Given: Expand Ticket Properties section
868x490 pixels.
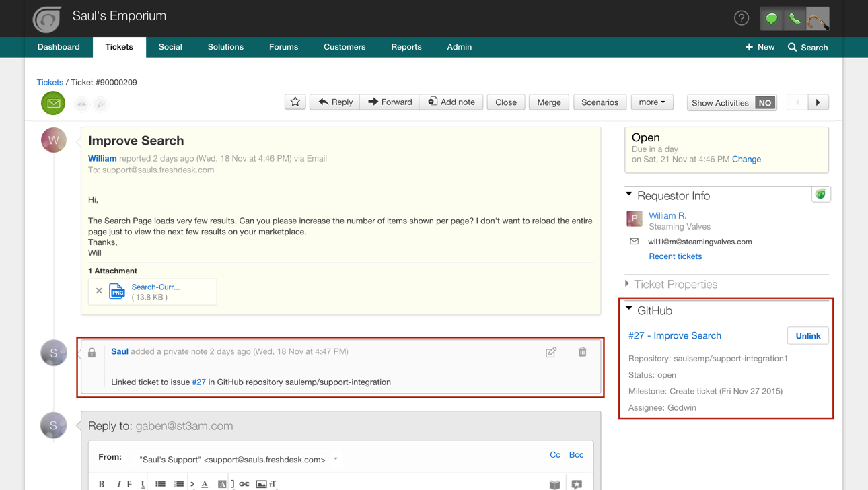Looking at the screenshot, I should 627,284.
